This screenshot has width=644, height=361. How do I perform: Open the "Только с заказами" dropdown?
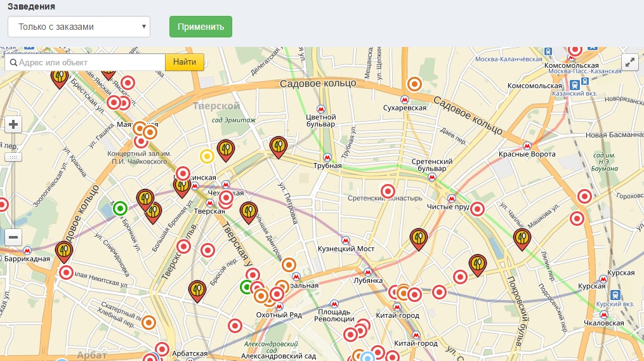click(x=79, y=27)
